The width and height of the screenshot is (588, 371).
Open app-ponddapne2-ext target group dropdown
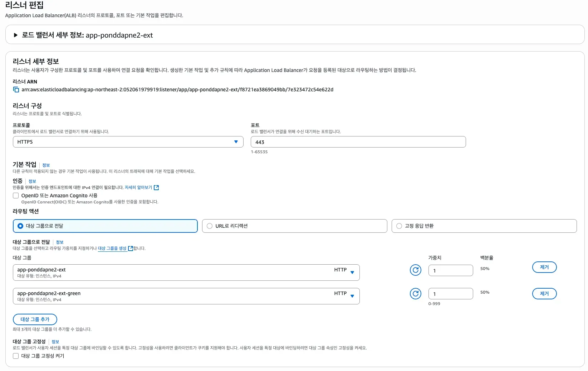[186, 273]
